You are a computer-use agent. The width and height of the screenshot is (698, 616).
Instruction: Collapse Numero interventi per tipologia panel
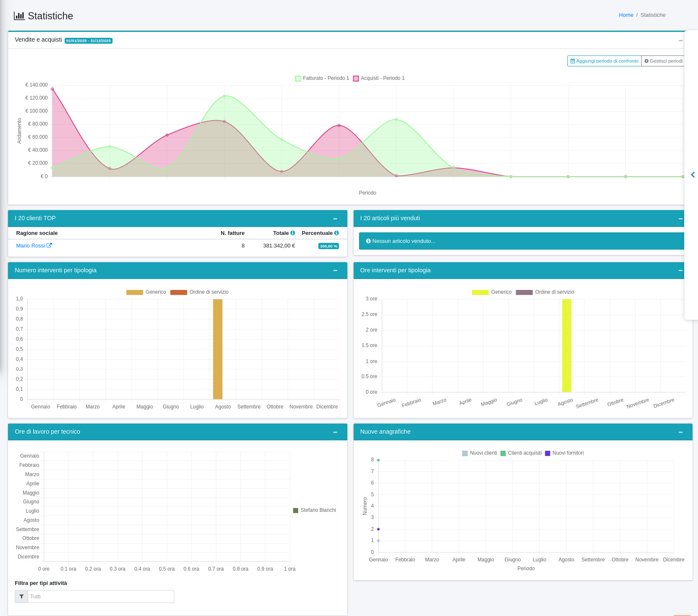tap(335, 271)
